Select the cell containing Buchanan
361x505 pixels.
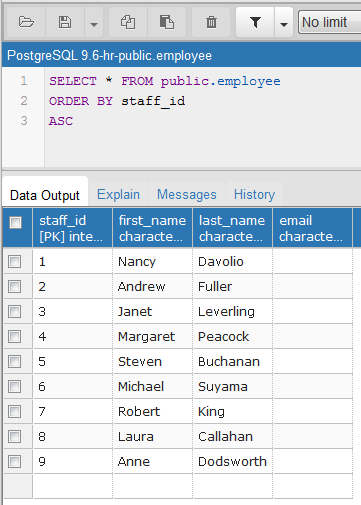point(232,361)
